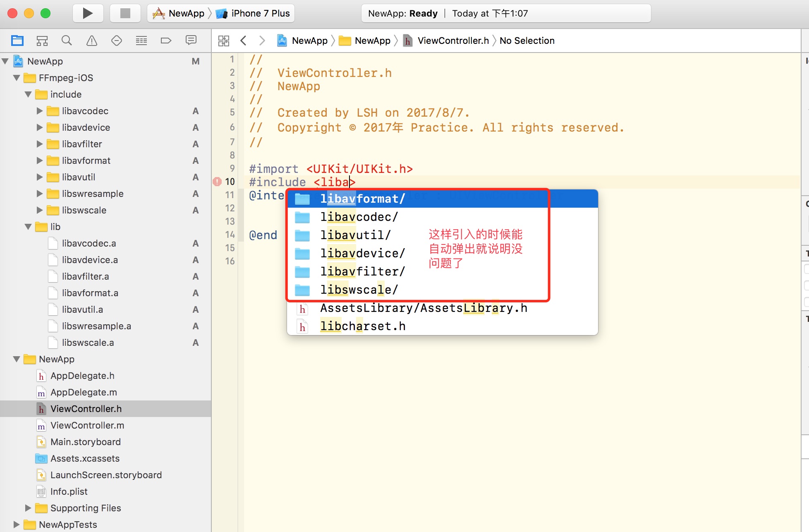Show the Breakpoint navigator icon
Screen dimensions: 809x532
pos(166,41)
